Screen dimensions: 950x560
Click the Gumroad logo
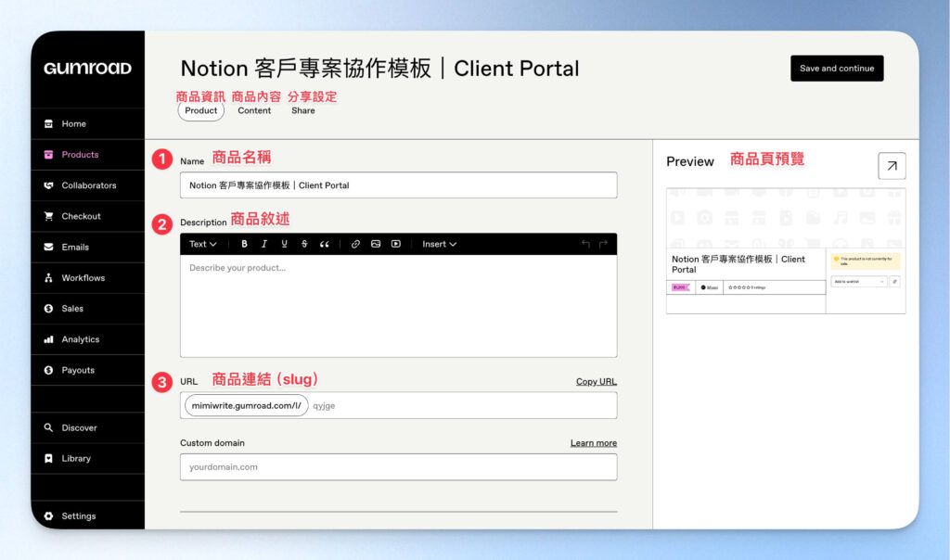point(87,68)
